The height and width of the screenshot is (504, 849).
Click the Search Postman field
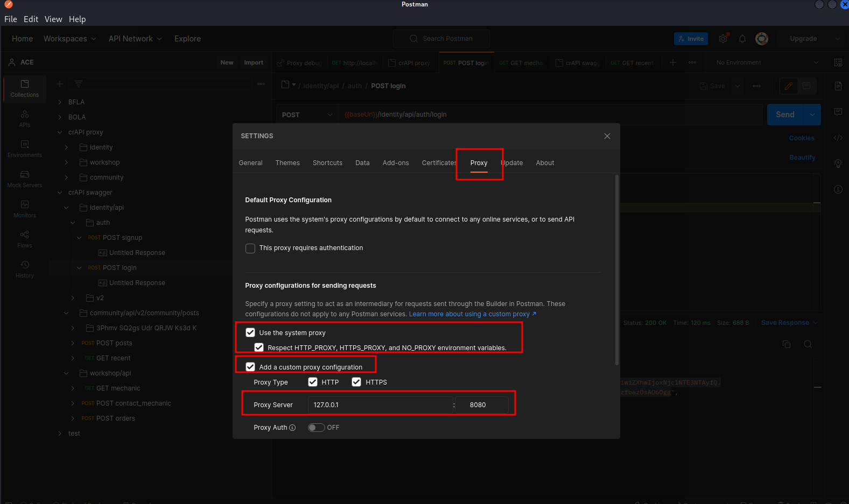pos(441,39)
